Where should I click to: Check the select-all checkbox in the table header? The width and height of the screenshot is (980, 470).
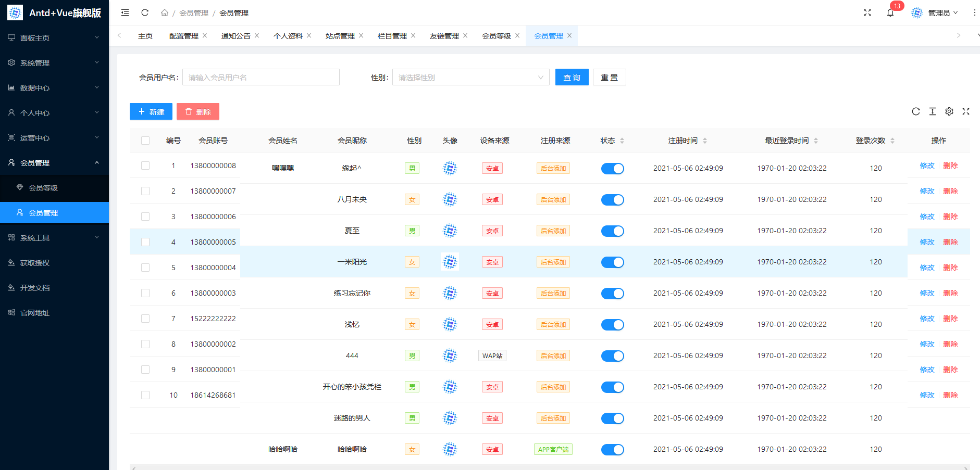(145, 140)
